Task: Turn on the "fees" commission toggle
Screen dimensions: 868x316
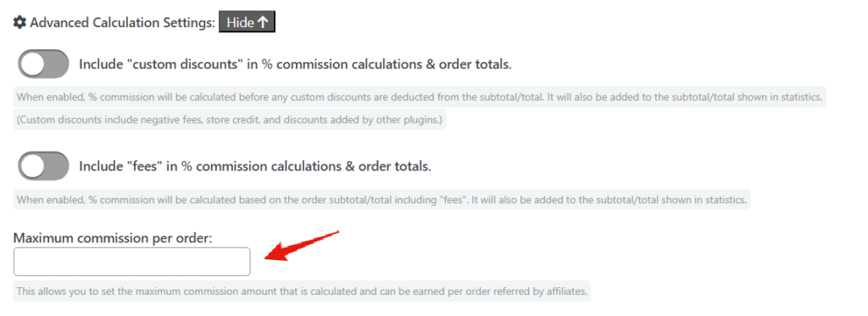Action: pyautogui.click(x=43, y=166)
